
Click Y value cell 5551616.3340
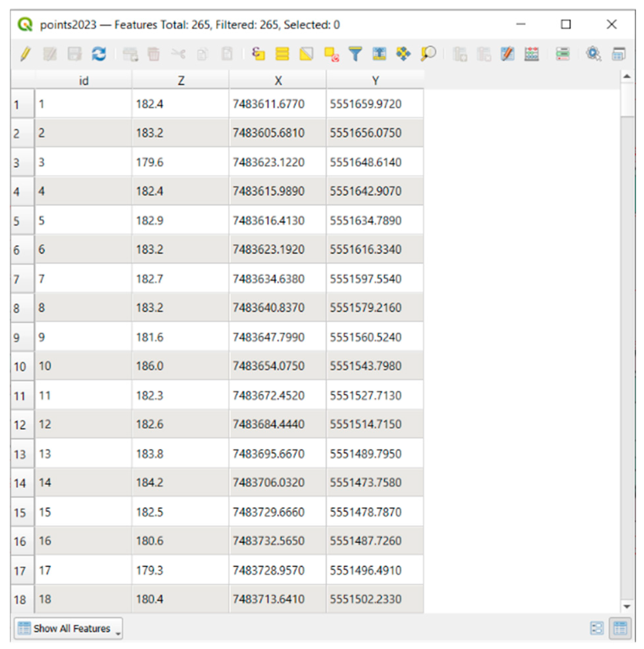[x=365, y=250]
